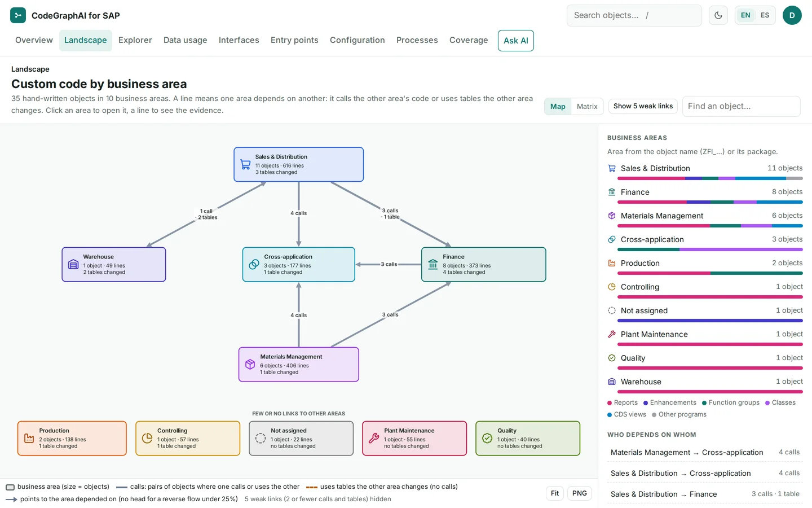Click the Function groups legend entry
812x508 pixels.
point(731,402)
